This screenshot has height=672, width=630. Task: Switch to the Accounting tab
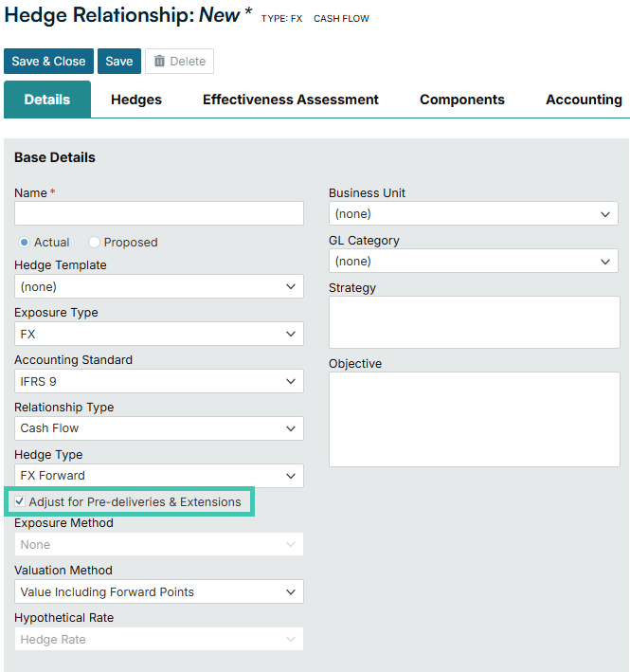(x=584, y=100)
